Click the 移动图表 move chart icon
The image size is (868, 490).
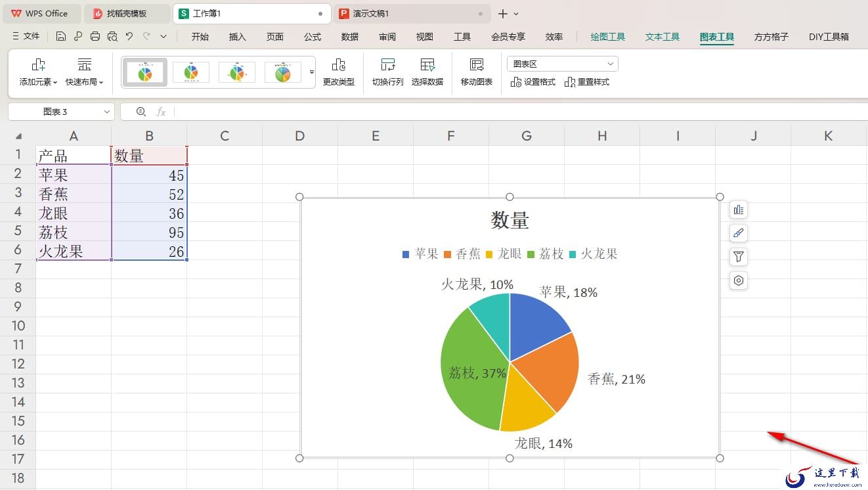coord(477,64)
